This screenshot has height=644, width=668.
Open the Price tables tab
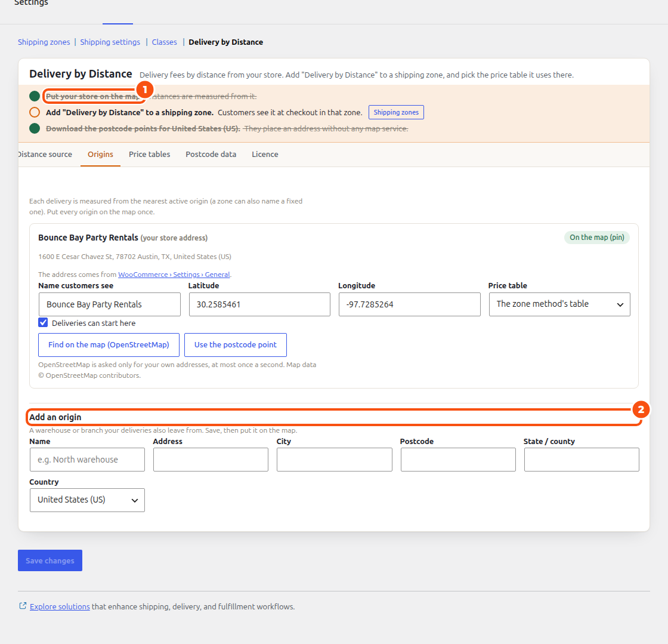click(x=150, y=155)
